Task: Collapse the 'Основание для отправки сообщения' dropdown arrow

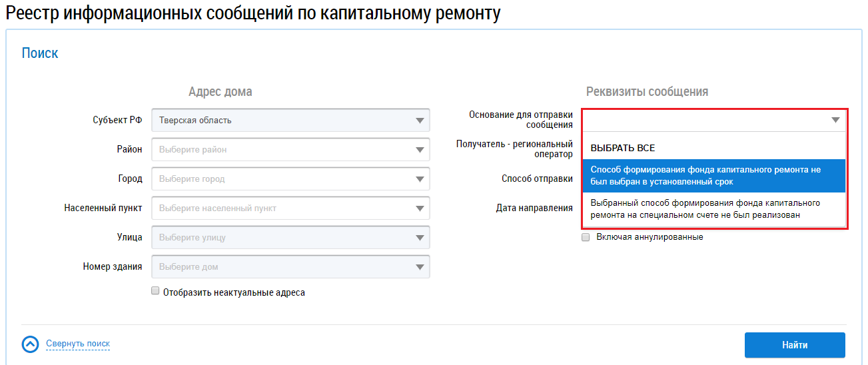Action: pos(835,121)
